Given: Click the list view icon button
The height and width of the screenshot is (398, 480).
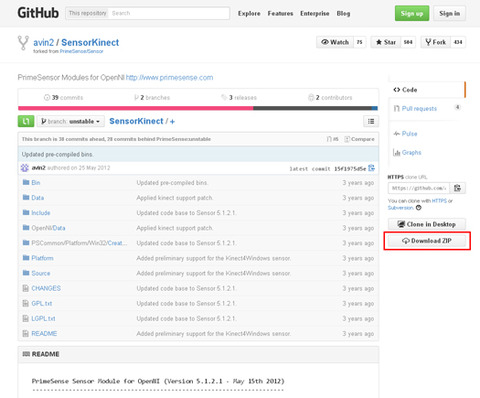Looking at the screenshot, I should coord(371,121).
